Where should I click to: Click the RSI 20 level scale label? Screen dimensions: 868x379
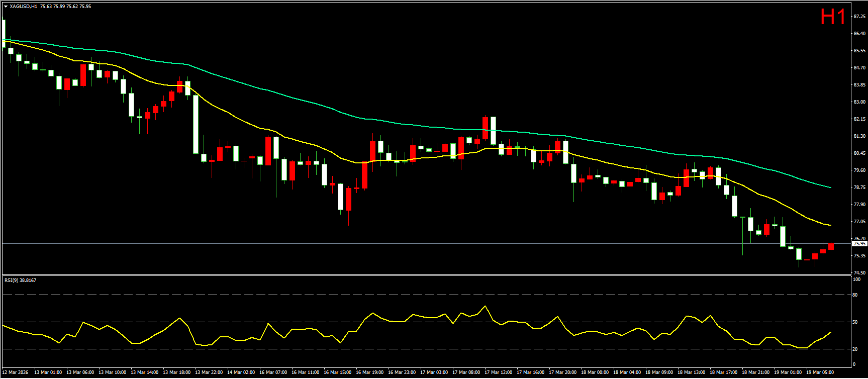(x=855, y=349)
